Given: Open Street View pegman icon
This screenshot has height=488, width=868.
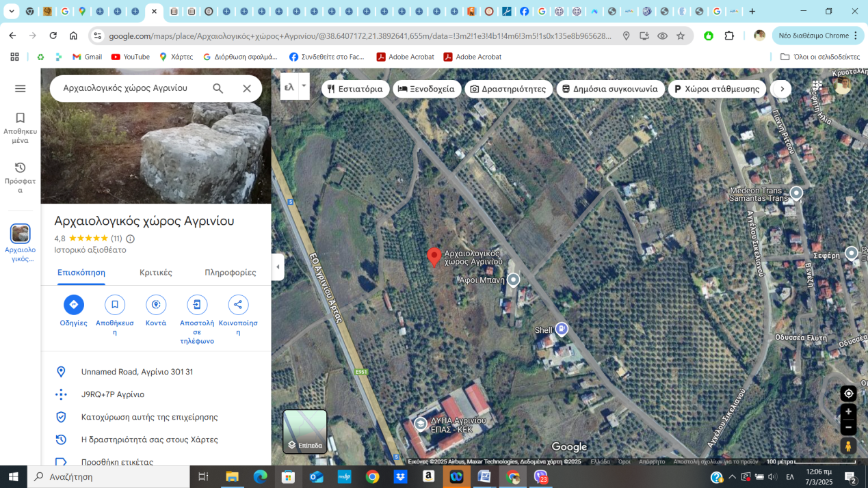Looking at the screenshot, I should click(848, 446).
